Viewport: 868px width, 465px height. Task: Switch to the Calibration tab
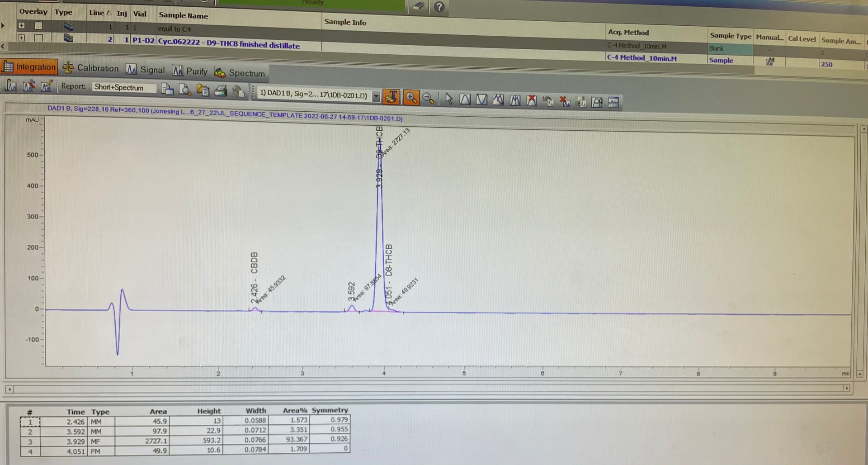90,68
